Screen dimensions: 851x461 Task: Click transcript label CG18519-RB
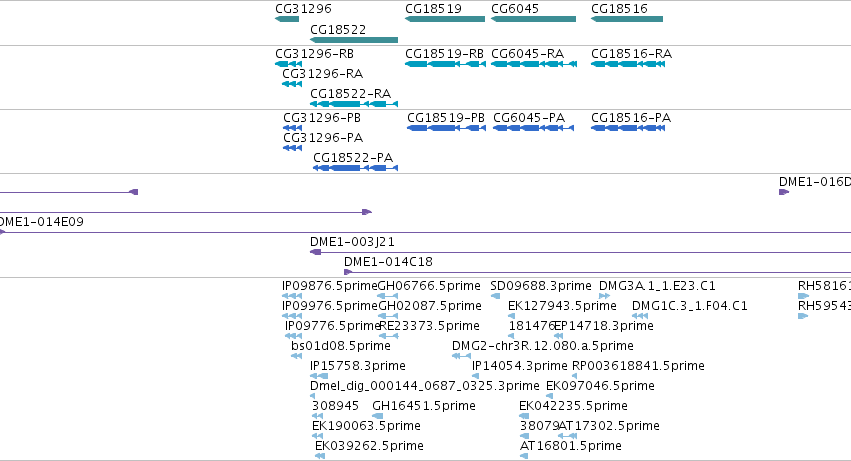(x=444, y=54)
